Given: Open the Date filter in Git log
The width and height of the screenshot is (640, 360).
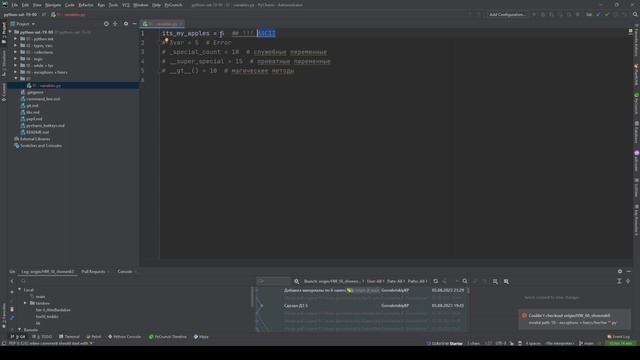Looking at the screenshot, I should pos(396,281).
